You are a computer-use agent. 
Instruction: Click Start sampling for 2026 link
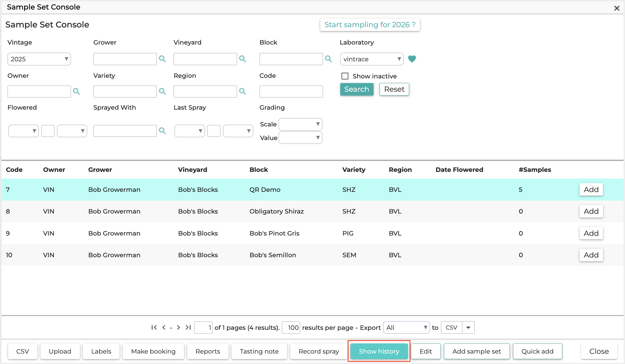370,25
